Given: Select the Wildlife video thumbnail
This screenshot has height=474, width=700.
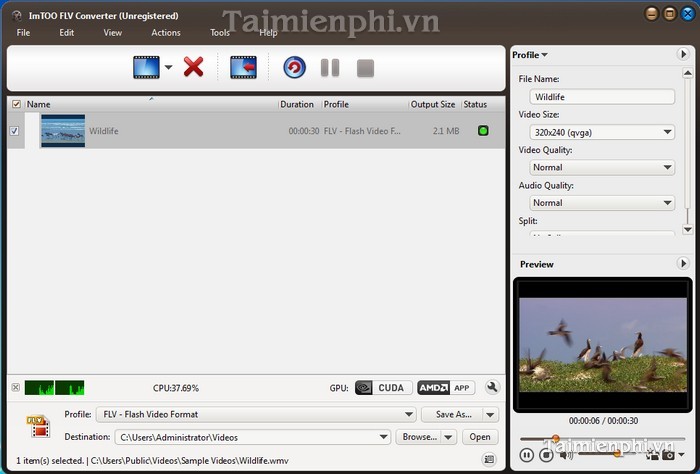Looking at the screenshot, I should coord(63,131).
